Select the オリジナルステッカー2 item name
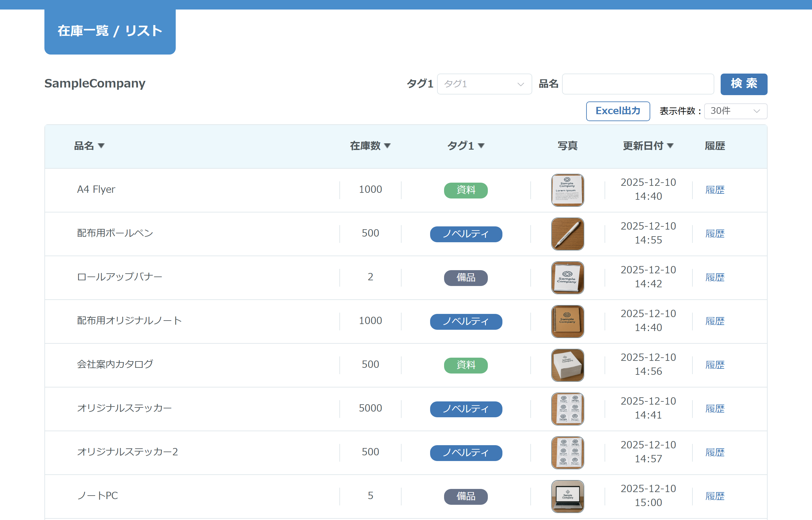The height and width of the screenshot is (520, 812). coord(127,452)
